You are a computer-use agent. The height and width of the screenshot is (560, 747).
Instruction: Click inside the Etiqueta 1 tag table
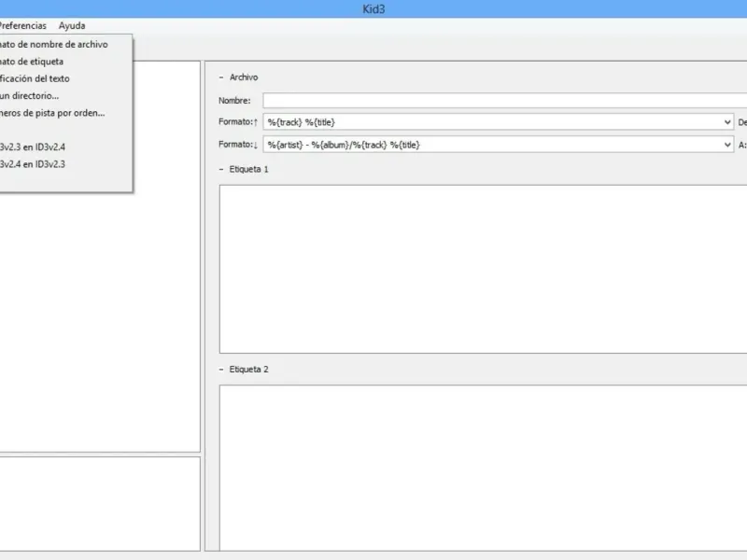[483, 269]
